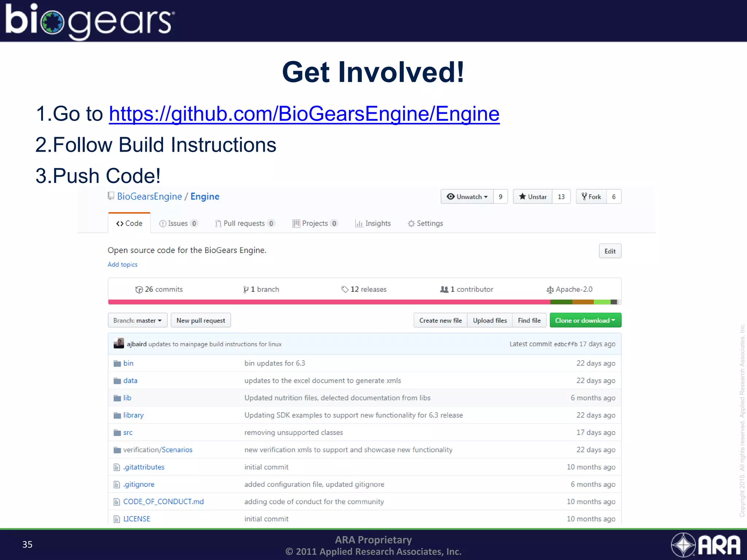Click the BioGearsEngine owner link

[150, 197]
